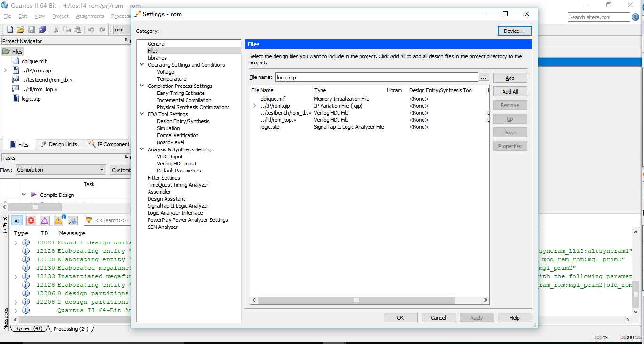Click the purple critical warning filter icon
Screen dimensions: 644x344
(x=45, y=220)
